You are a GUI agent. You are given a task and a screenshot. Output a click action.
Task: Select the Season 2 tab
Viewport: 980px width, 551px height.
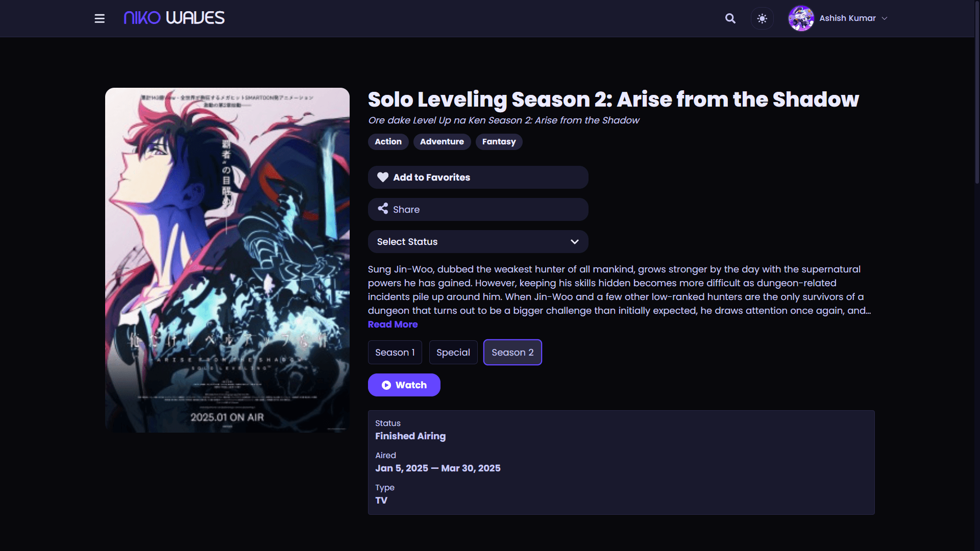pos(512,352)
